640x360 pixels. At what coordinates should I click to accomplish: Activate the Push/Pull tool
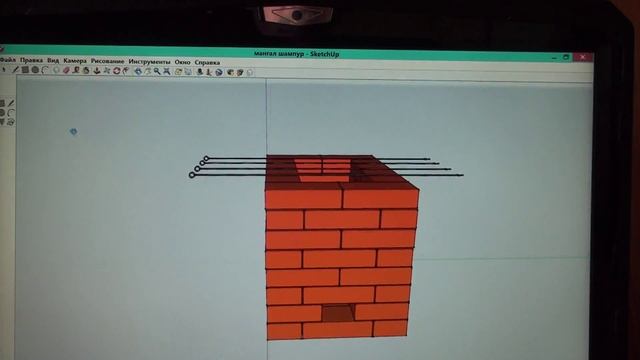(97, 71)
